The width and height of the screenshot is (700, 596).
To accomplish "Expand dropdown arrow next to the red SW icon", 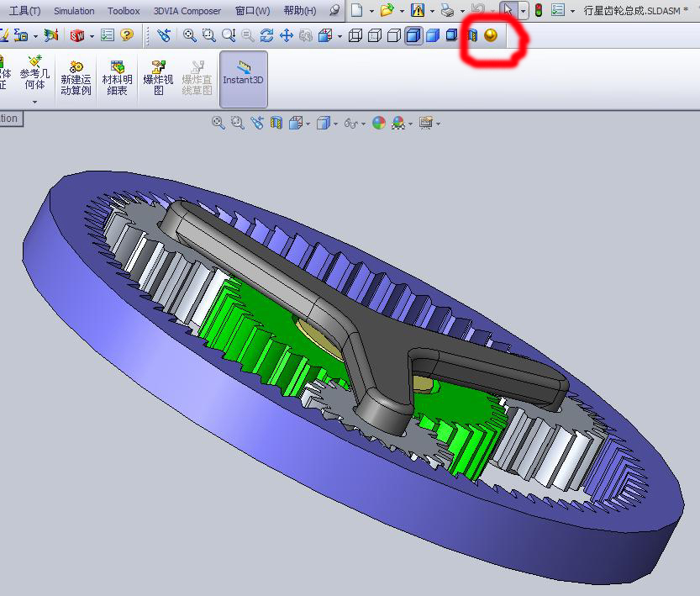I will tap(92, 36).
